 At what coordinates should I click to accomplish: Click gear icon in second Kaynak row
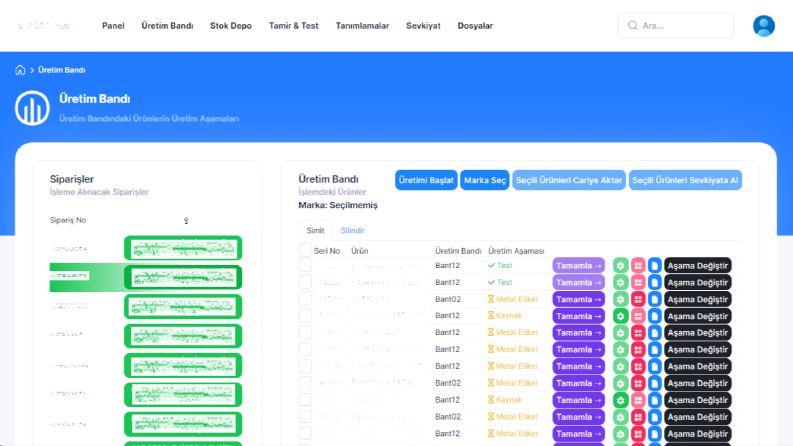[x=621, y=400]
